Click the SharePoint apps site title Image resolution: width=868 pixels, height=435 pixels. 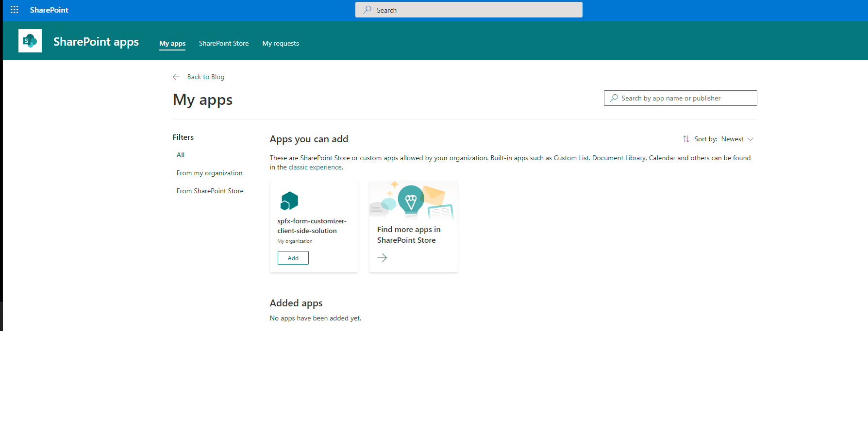tap(96, 42)
